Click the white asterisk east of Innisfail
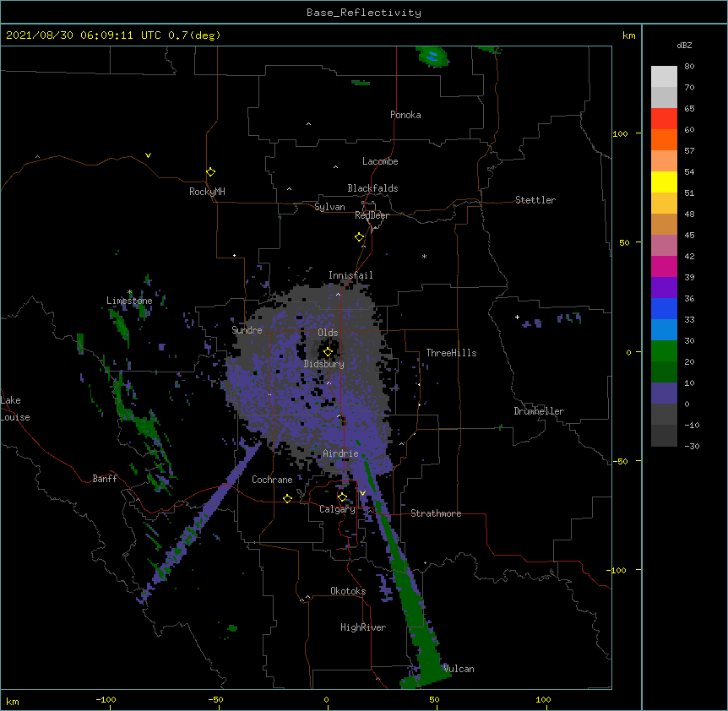 [x=424, y=256]
